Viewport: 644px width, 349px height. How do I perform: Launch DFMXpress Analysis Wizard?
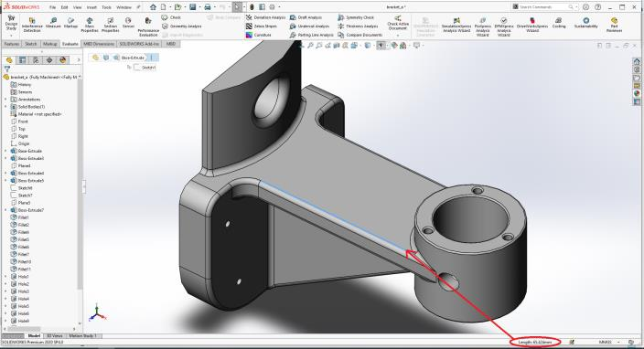(x=503, y=27)
